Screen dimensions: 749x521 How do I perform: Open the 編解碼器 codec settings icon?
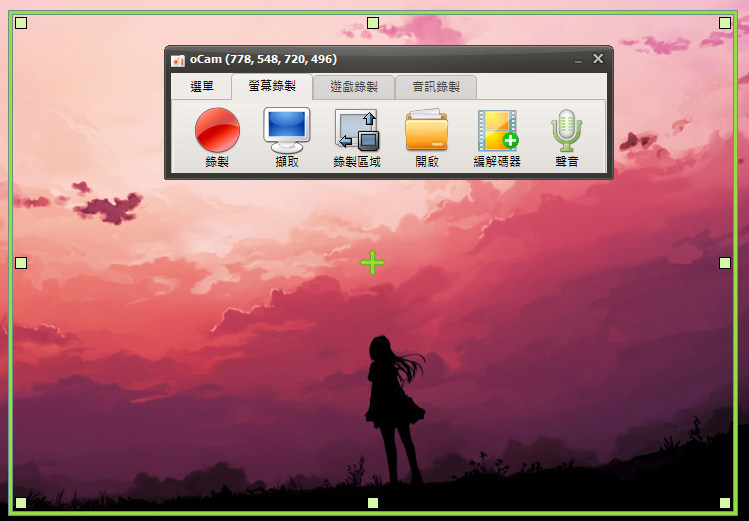point(497,137)
